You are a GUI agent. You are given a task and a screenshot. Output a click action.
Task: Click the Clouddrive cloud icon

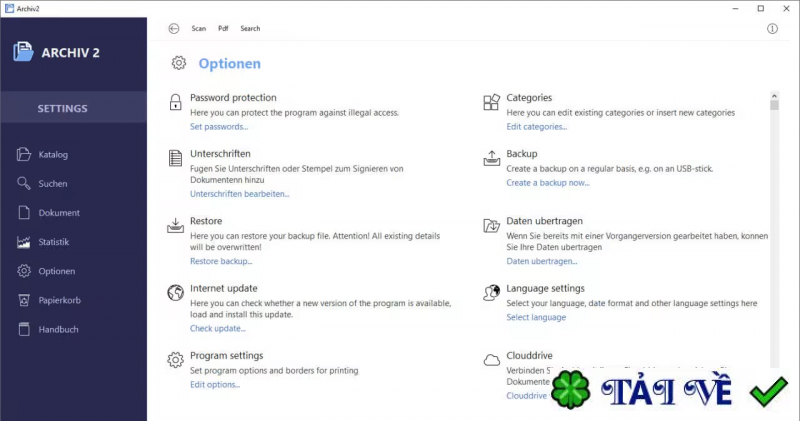[x=491, y=360]
